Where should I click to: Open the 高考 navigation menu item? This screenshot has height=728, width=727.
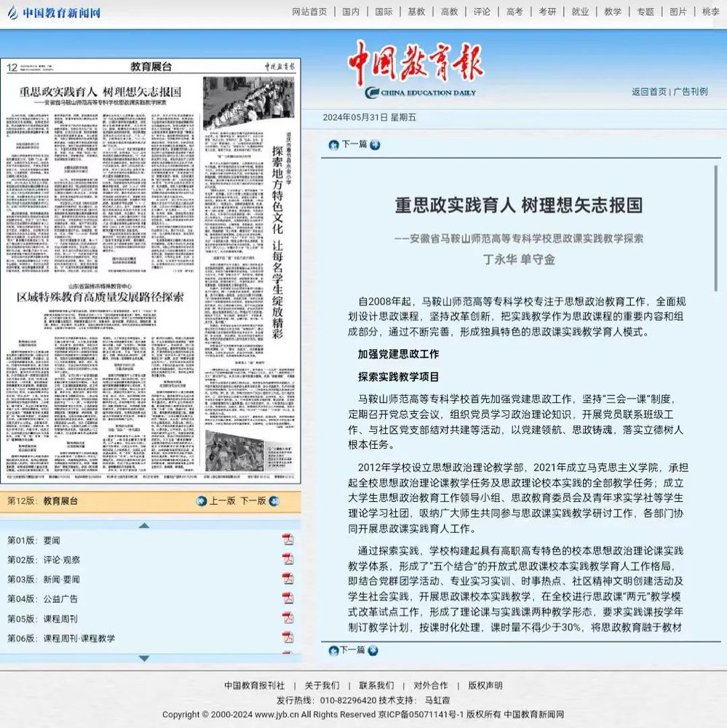click(515, 12)
